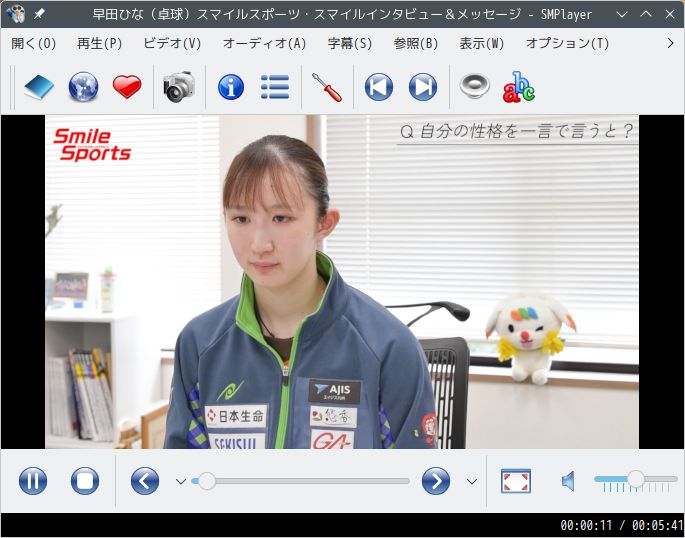This screenshot has height=538, width=685.
Task: Open preferences with the screwdriver icon
Action: tap(327, 87)
